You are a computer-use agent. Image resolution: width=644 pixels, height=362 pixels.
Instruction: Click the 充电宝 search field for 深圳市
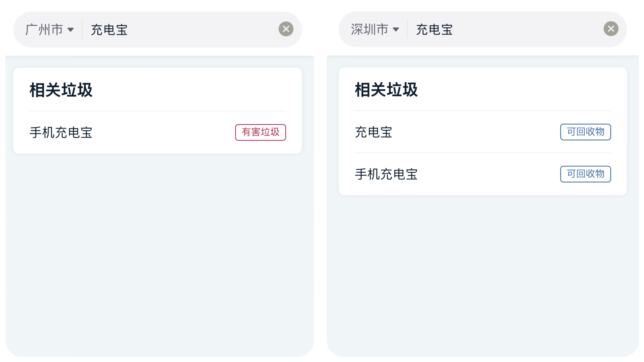[505, 29]
